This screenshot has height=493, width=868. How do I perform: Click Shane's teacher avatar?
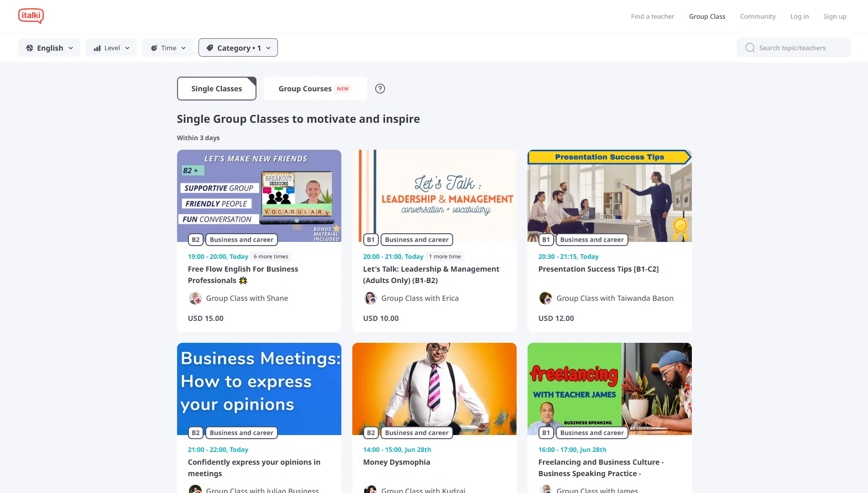195,298
